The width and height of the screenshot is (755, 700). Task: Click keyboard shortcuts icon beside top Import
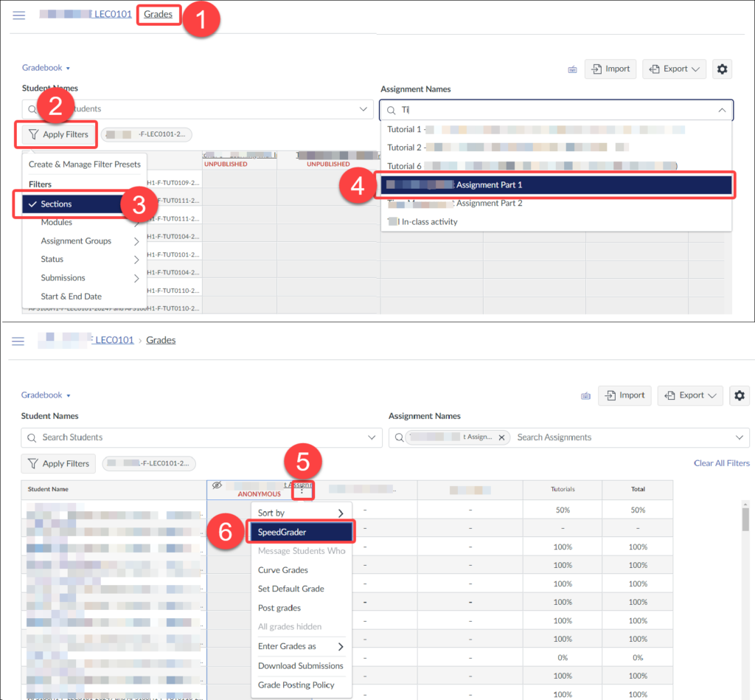click(572, 70)
